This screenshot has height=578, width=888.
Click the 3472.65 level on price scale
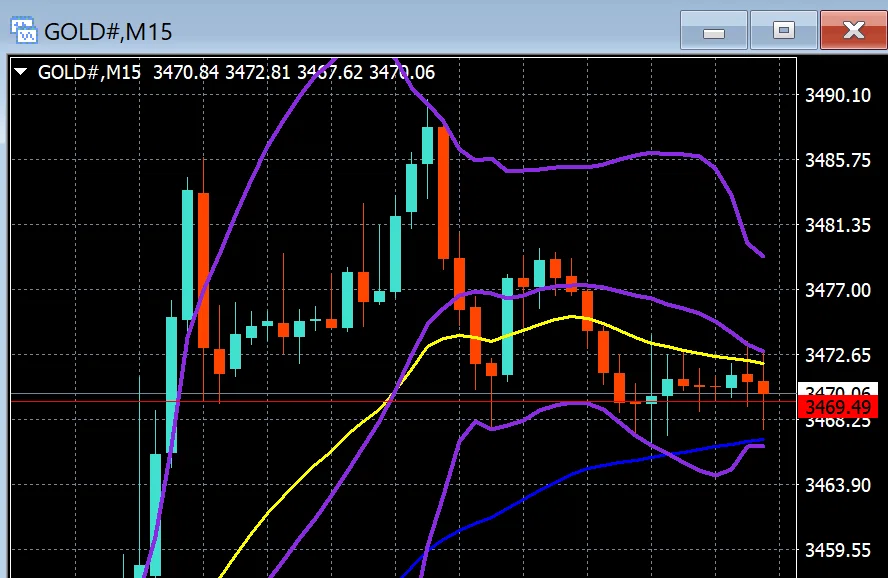(838, 356)
